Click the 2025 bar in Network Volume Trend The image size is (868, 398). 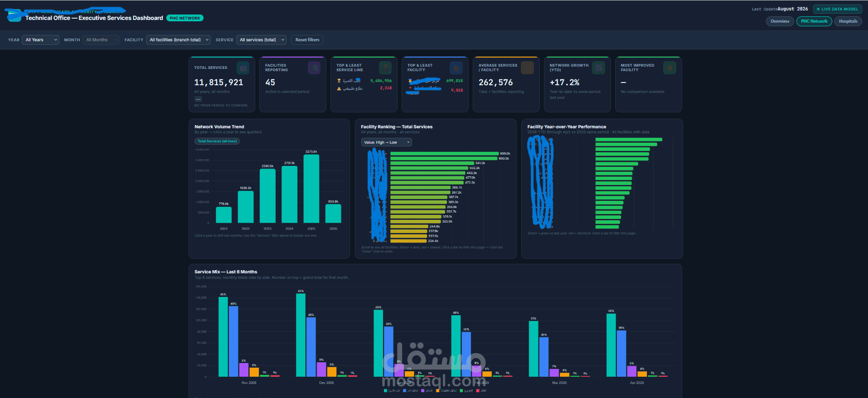[x=311, y=189]
